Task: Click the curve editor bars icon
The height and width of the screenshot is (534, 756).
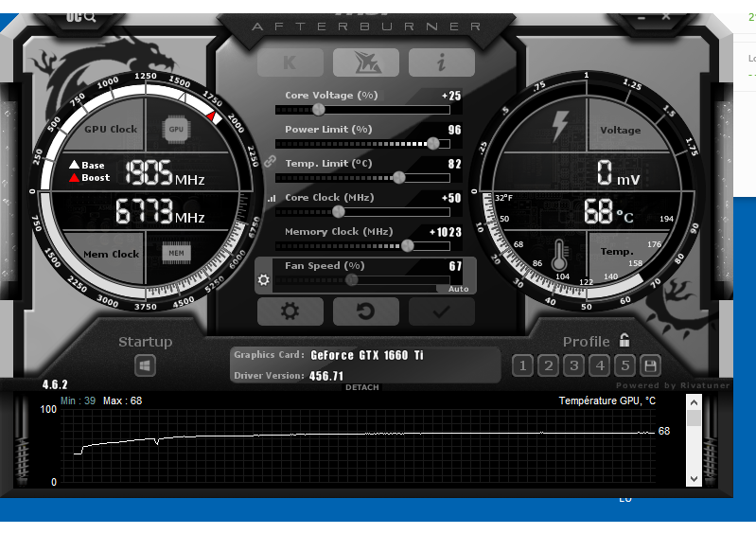Action: point(272,198)
